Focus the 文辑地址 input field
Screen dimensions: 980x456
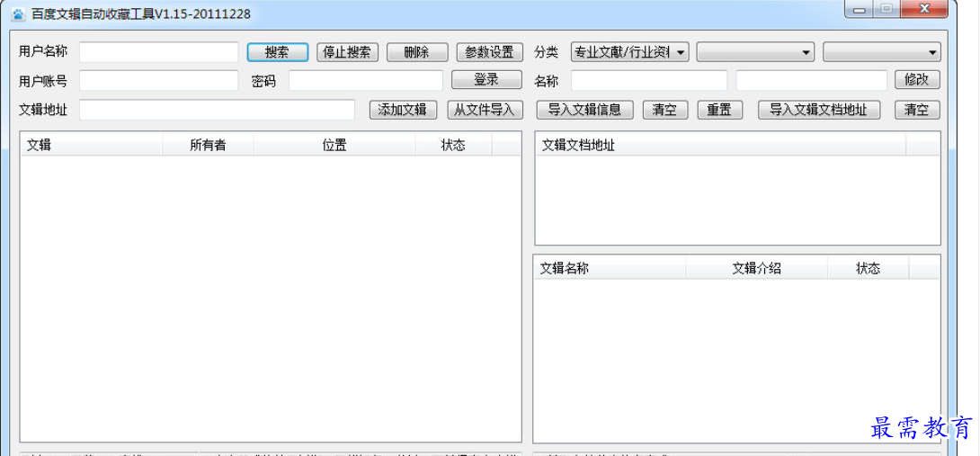coord(217,110)
